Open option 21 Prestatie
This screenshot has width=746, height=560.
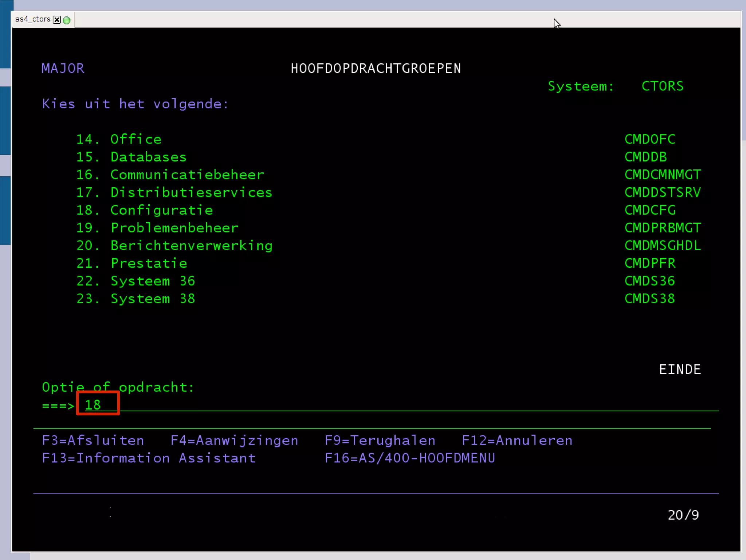pyautogui.click(x=149, y=263)
